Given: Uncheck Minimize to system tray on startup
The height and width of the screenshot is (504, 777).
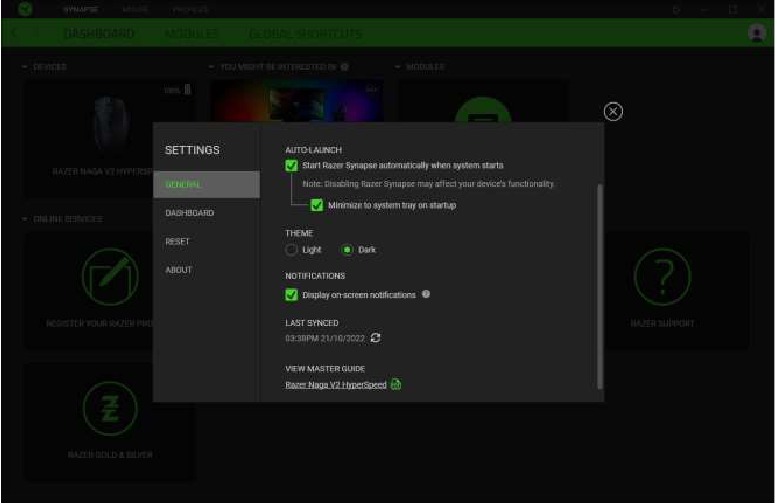Looking at the screenshot, I should click(x=317, y=205).
